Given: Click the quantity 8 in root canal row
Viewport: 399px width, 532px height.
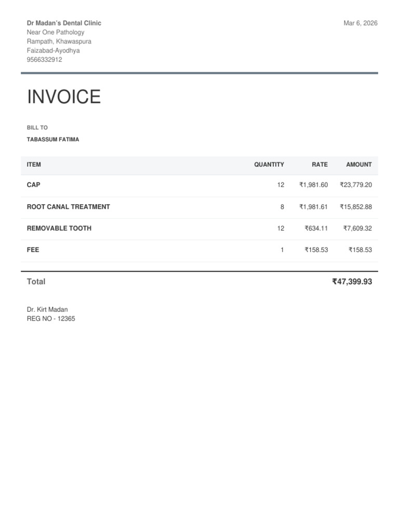Looking at the screenshot, I should (282, 207).
